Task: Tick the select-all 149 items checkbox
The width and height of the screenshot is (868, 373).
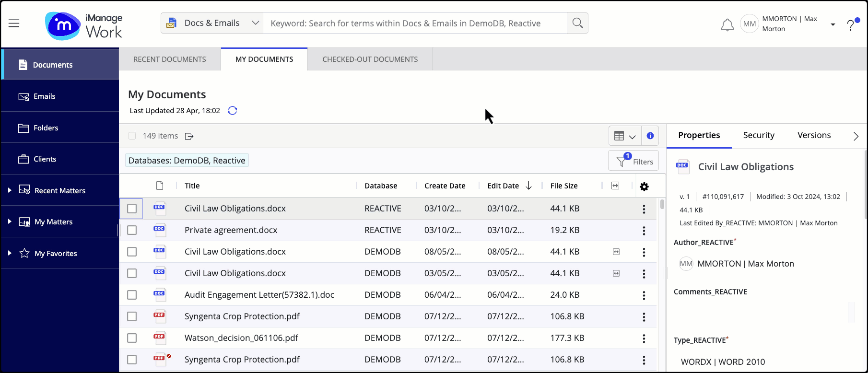Action: point(132,136)
